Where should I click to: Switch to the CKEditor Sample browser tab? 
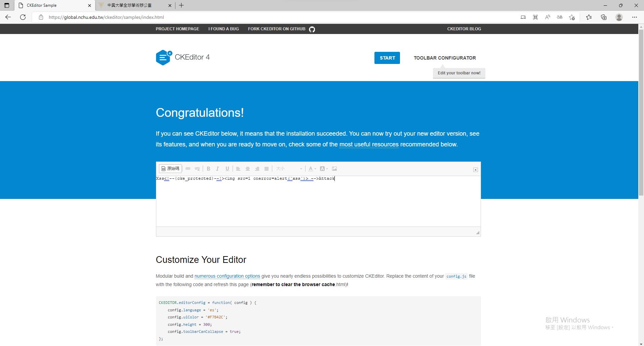click(55, 5)
